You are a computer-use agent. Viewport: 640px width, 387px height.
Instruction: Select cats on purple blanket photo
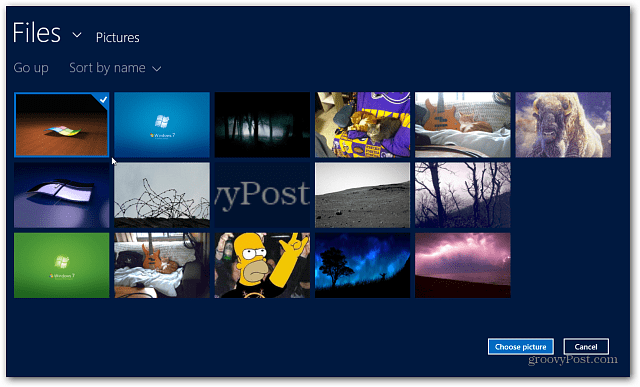[362, 125]
